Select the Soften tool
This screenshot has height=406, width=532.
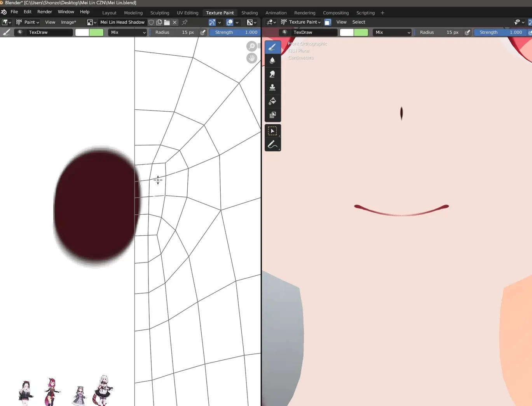(272, 60)
